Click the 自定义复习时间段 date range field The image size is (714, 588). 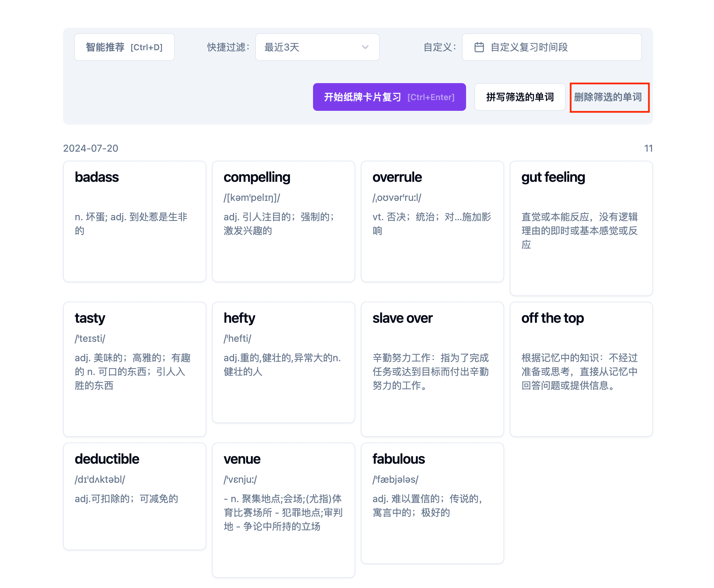(x=552, y=47)
